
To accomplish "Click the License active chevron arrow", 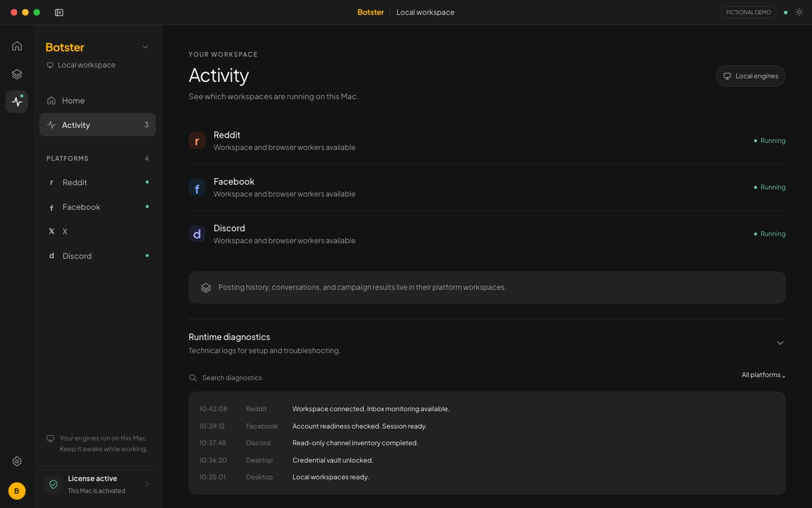I will point(147,484).
